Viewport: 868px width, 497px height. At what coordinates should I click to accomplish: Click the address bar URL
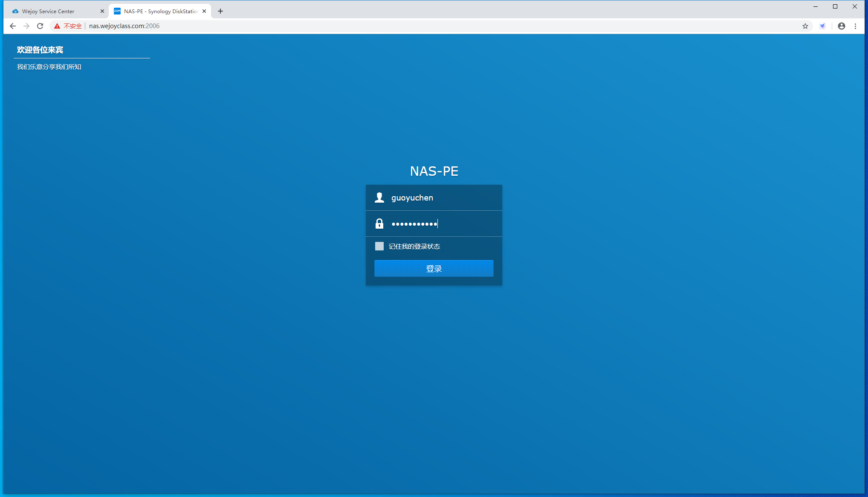pyautogui.click(x=124, y=26)
